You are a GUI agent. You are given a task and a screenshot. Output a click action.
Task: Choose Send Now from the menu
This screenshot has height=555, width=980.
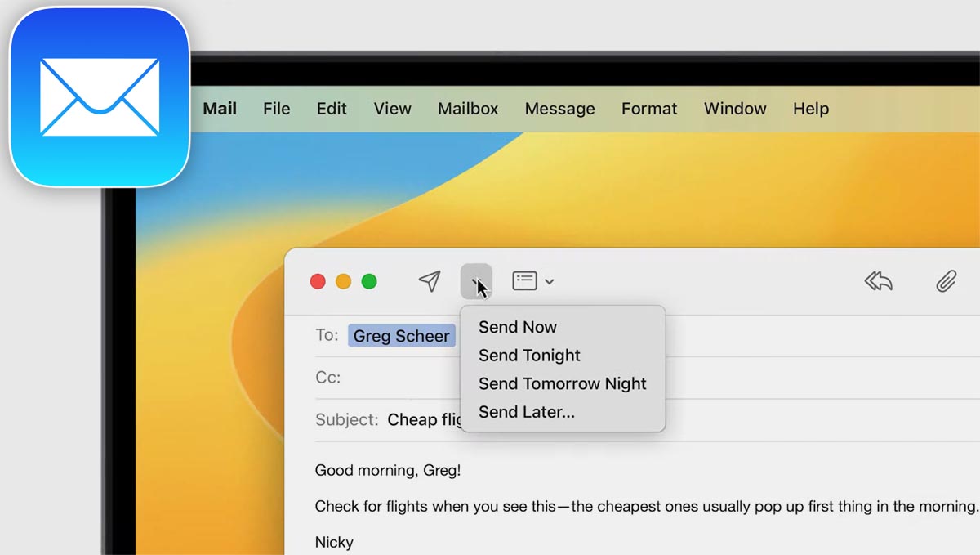518,327
